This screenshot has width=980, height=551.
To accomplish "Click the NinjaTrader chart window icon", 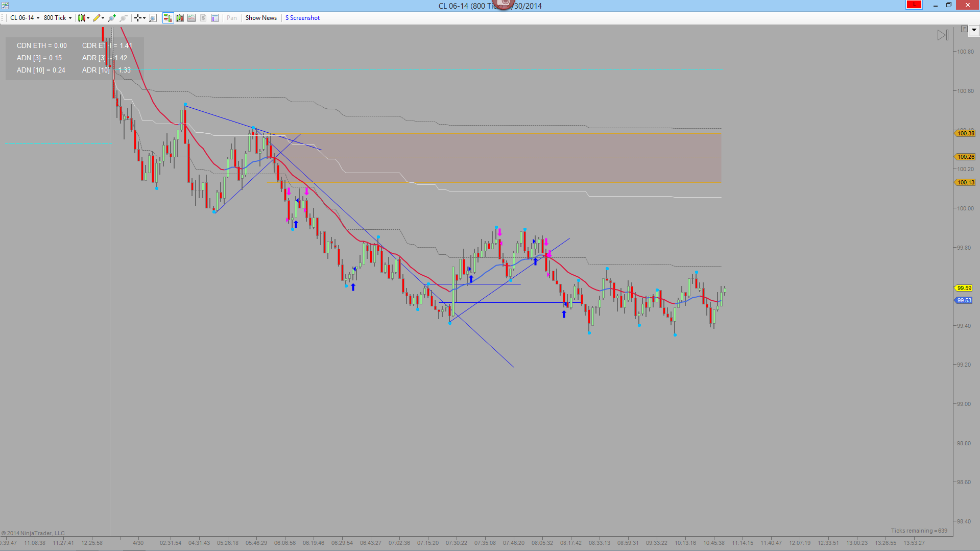I will [x=5, y=6].
